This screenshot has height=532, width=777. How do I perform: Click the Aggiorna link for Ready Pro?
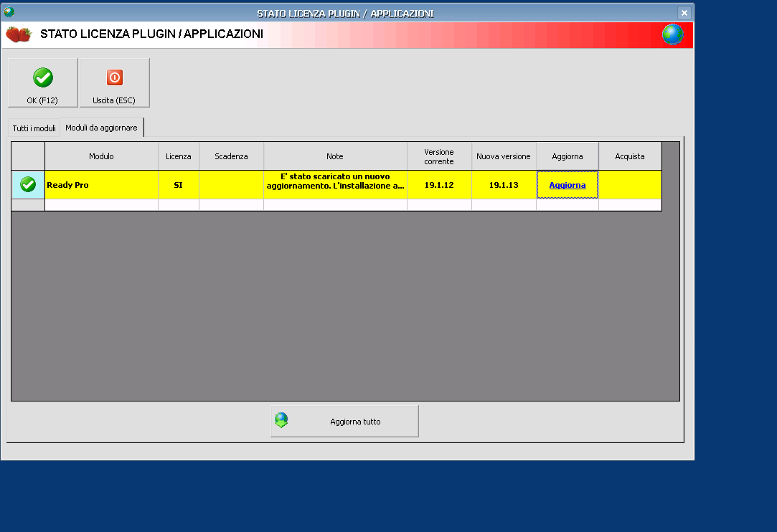point(568,185)
